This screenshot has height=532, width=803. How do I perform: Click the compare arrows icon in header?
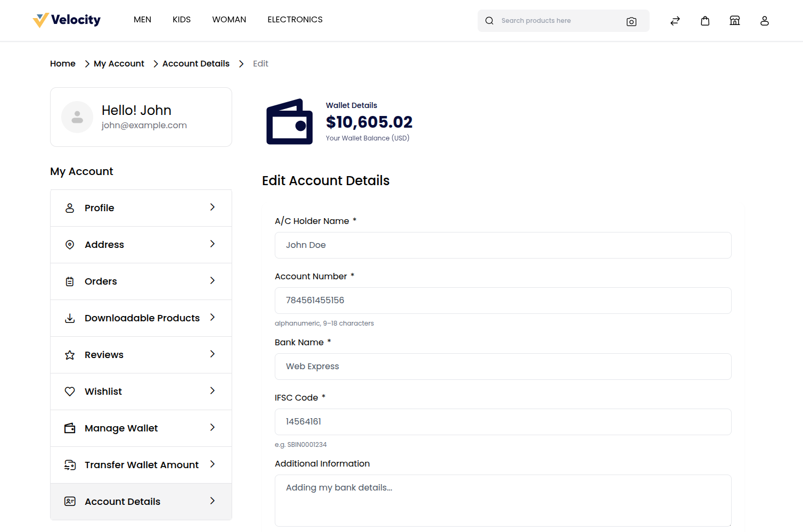click(675, 20)
